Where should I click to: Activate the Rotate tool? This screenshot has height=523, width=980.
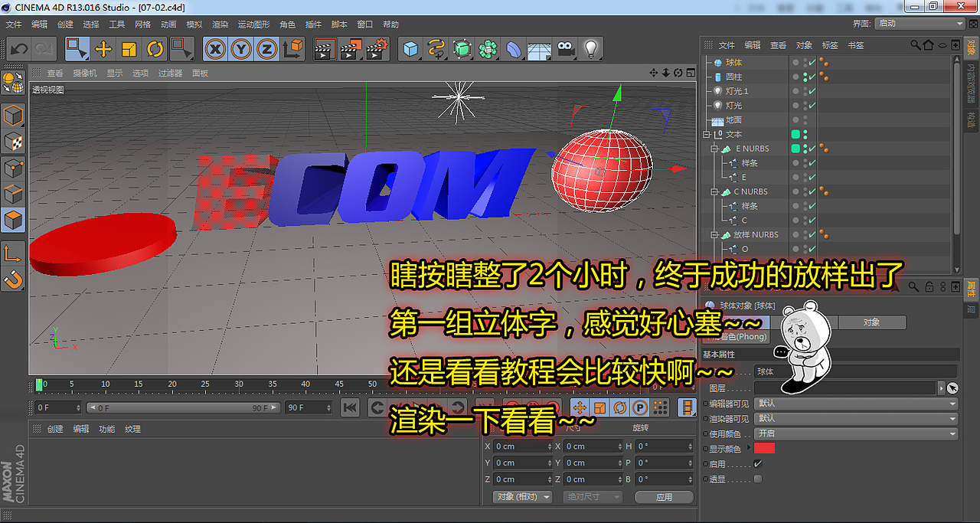[x=155, y=50]
